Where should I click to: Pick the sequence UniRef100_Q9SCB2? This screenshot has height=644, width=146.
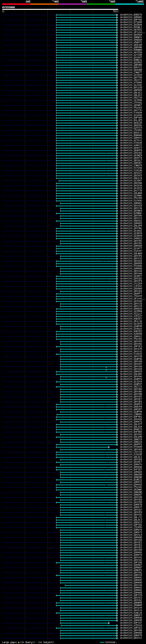tap(131, 279)
